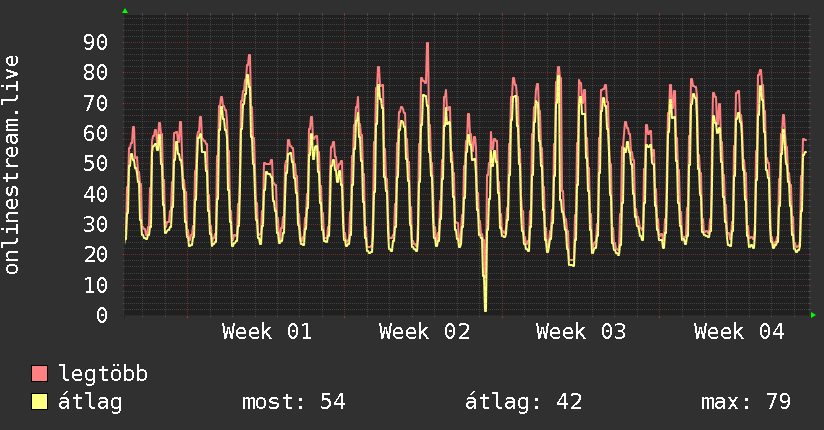Click the Week 04 axis label
824x430 pixels.
tap(739, 332)
